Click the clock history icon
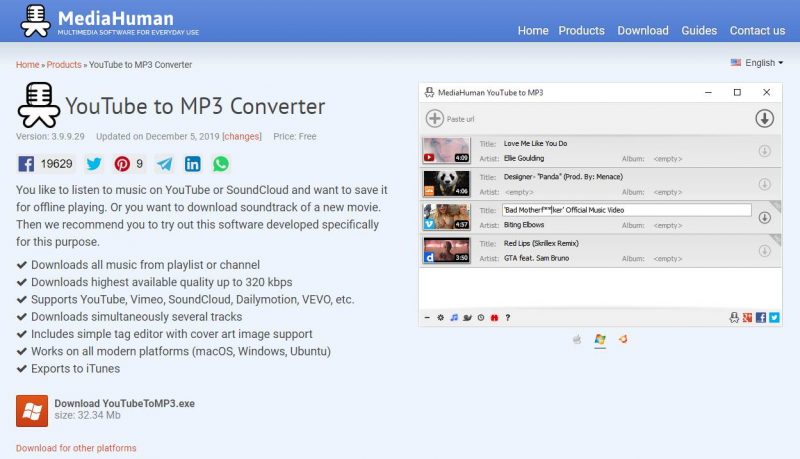 (x=481, y=317)
